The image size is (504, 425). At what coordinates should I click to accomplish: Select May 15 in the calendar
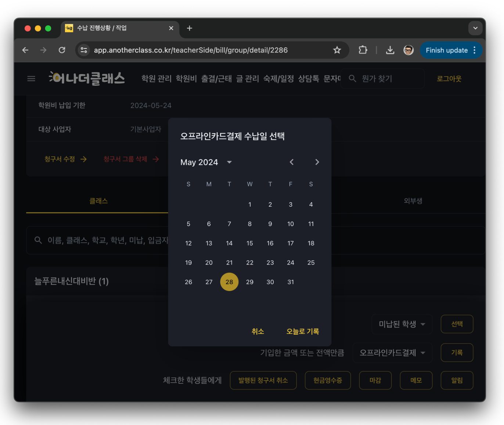coord(250,243)
